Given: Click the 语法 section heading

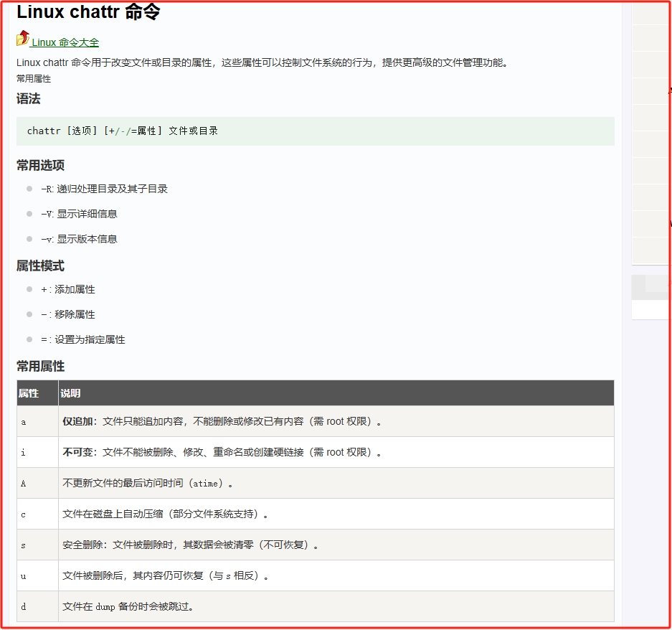Looking at the screenshot, I should [x=29, y=98].
